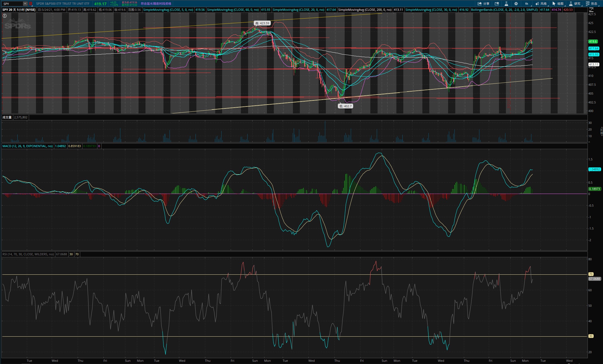Click the green 419.6 price axis tag
The height and width of the screenshot is (364, 603).
click(x=593, y=41)
